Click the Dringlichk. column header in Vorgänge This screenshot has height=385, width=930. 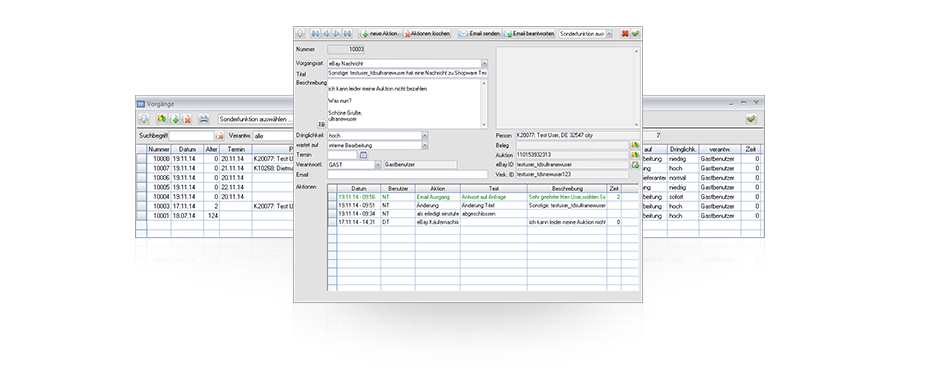tap(683, 149)
